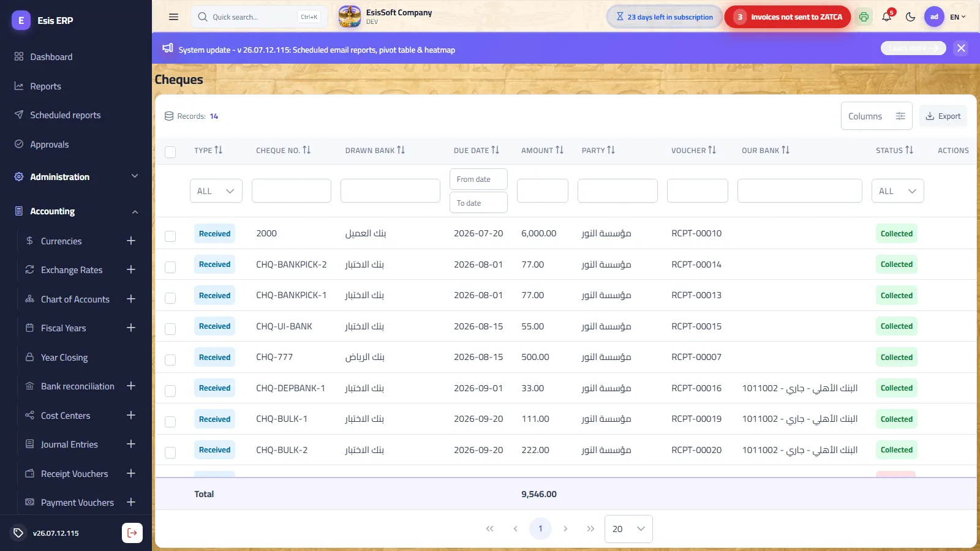Screen dimensions: 980x551
Task: Toggle the hamburger sidebar menu icon
Action: [173, 17]
